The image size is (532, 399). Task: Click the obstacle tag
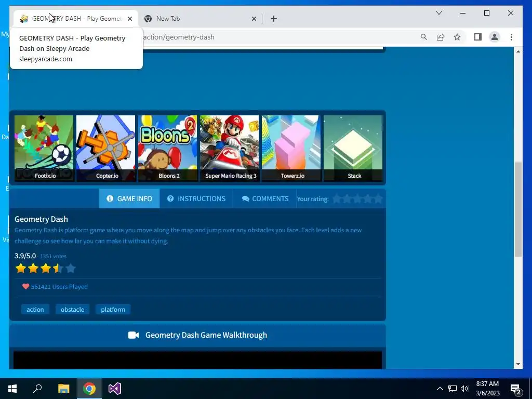point(73,310)
